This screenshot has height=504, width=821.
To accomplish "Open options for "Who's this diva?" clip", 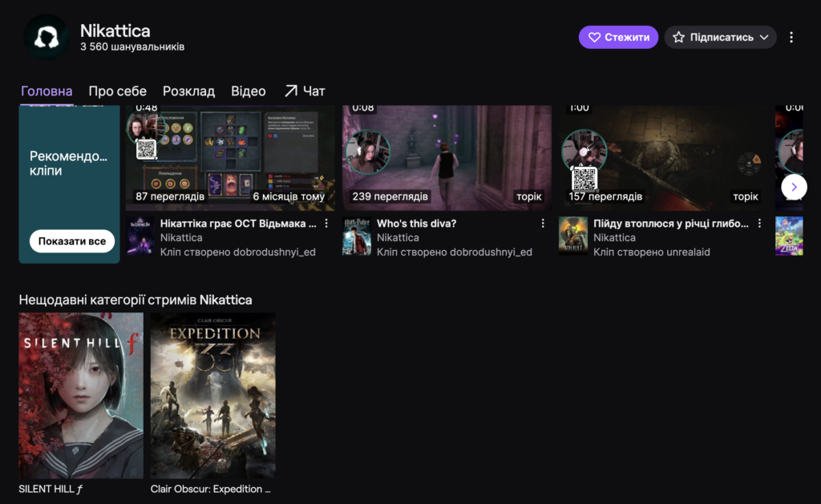I will click(543, 224).
